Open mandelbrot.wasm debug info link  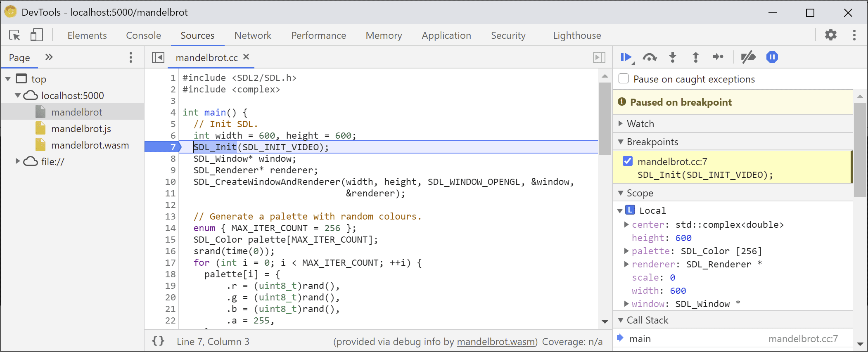[496, 342]
